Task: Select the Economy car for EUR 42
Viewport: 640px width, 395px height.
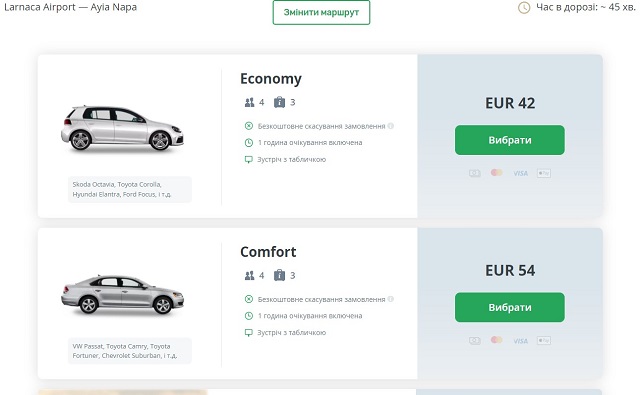Action: tap(510, 140)
